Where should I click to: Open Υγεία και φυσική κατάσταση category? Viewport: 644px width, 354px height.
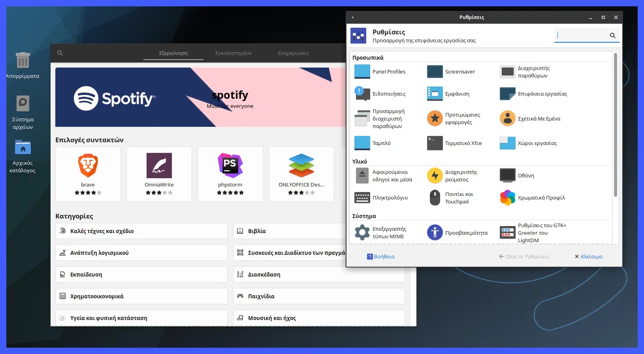[x=141, y=318]
